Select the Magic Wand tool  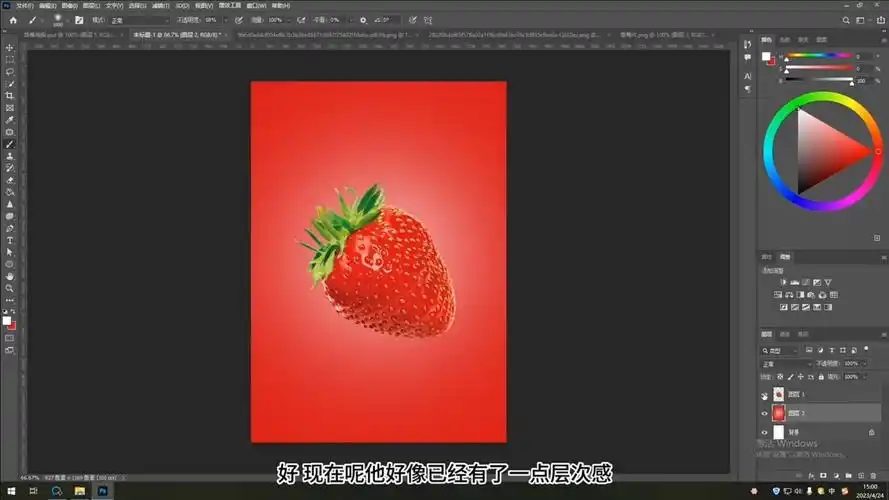(10, 84)
